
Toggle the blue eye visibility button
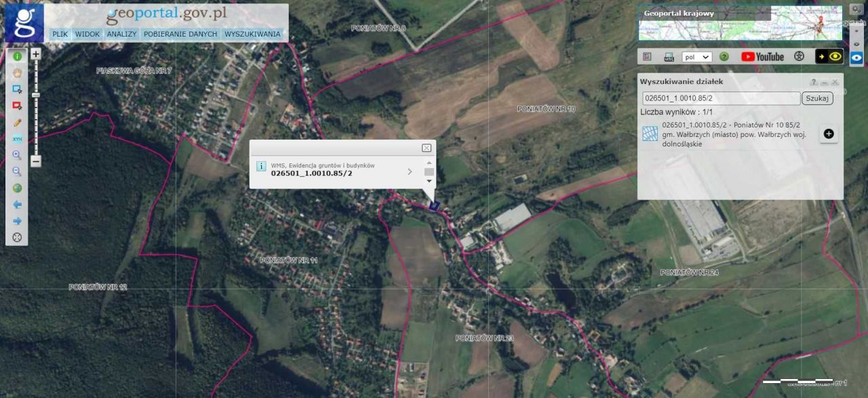coord(856,58)
